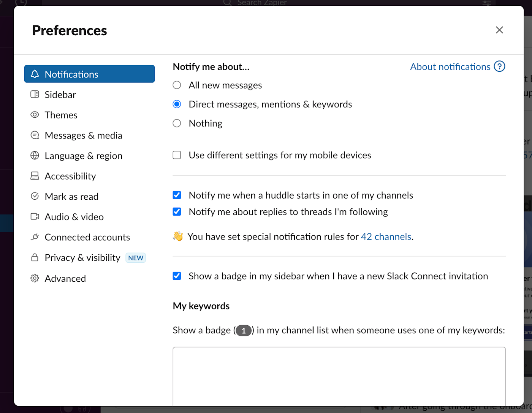Switch to Privacy & visibility section

click(x=82, y=258)
